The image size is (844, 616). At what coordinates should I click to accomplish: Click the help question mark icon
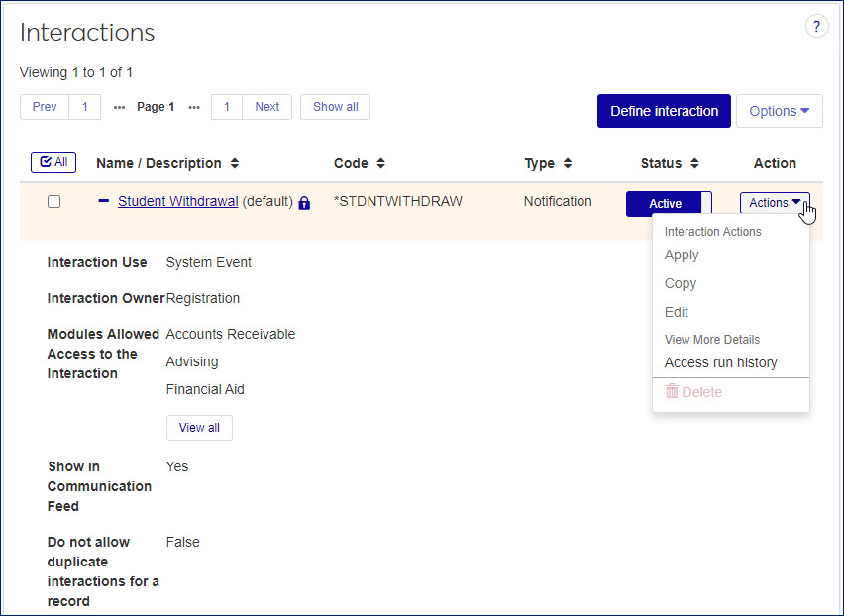tap(816, 27)
